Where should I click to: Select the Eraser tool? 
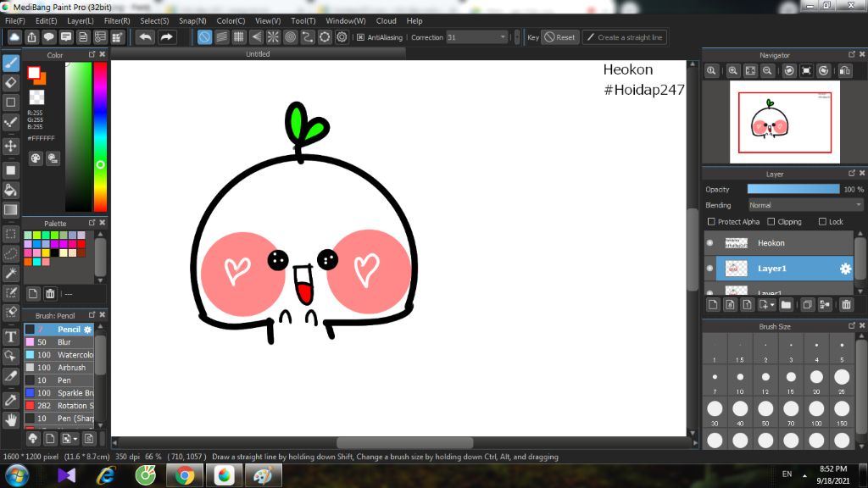[10, 83]
